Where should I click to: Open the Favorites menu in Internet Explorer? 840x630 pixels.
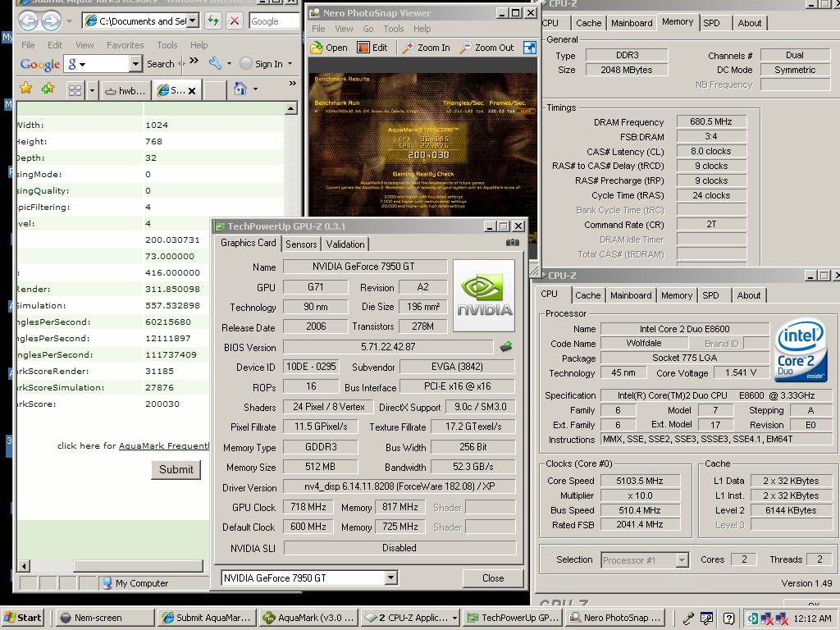pos(125,45)
